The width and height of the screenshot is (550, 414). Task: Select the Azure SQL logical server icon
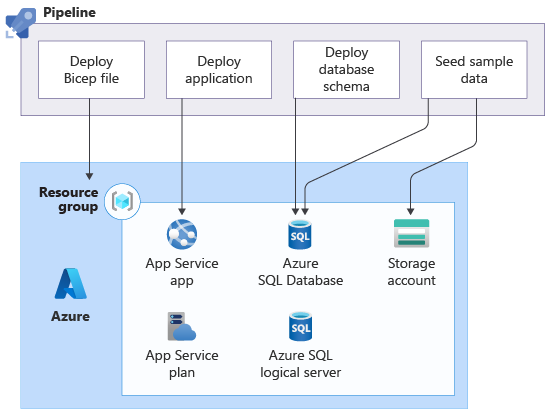300,326
